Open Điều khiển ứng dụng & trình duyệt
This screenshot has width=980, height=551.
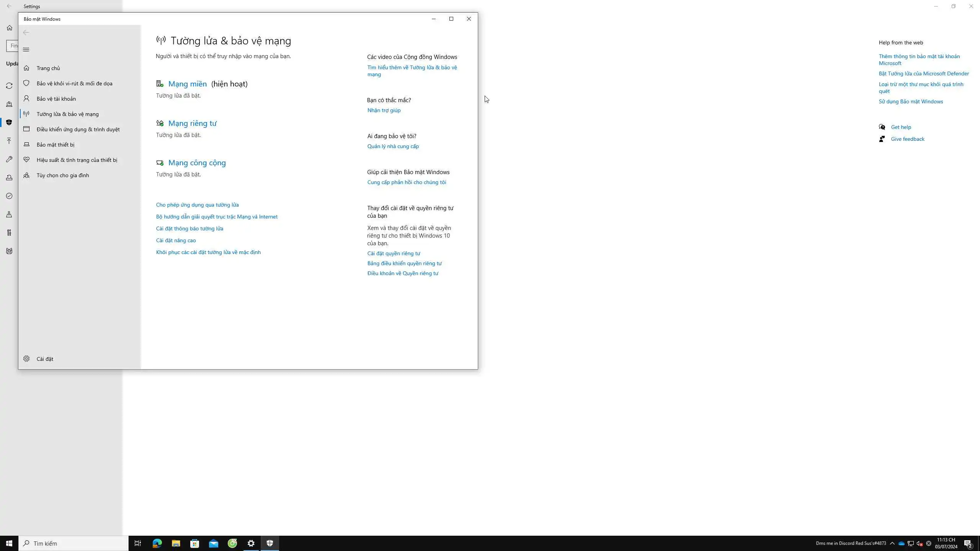point(78,129)
